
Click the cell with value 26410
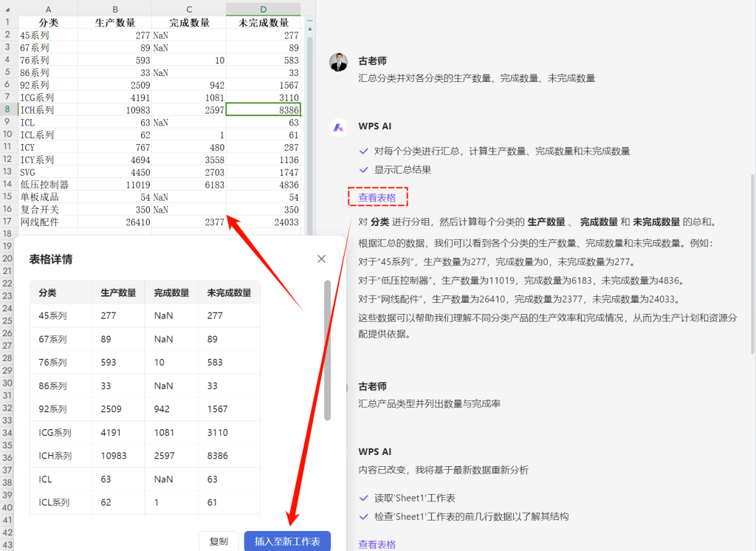114,222
